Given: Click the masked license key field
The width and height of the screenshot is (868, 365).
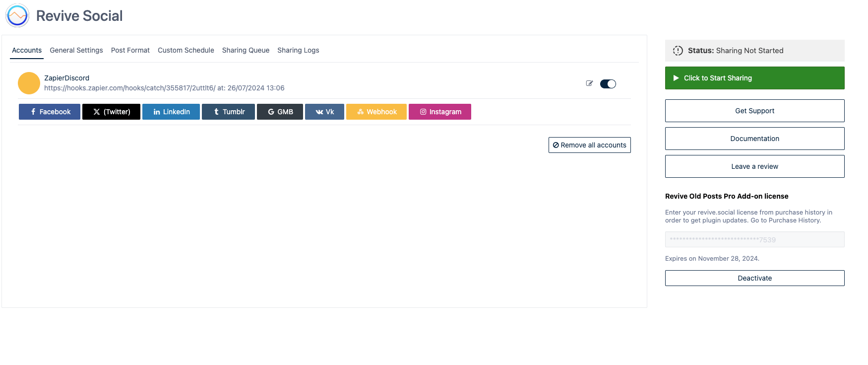Looking at the screenshot, I should (754, 239).
